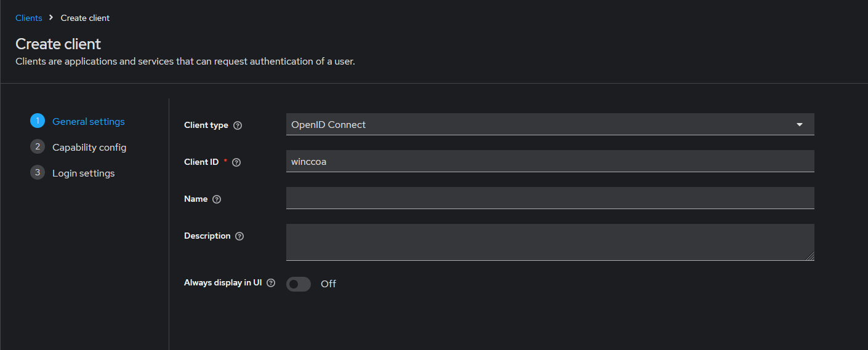This screenshot has height=350, width=868.
Task: Go to General settings step
Action: pyautogui.click(x=89, y=122)
